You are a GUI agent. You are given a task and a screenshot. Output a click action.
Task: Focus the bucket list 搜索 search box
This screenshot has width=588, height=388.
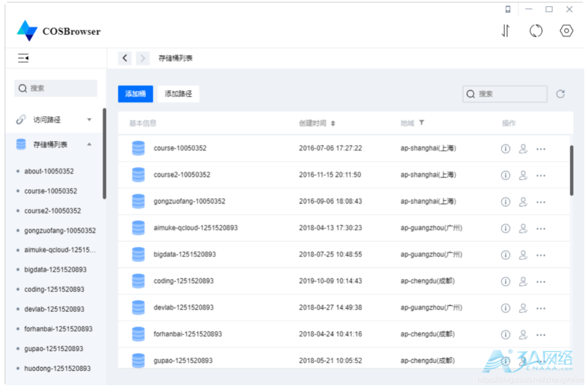(x=505, y=94)
